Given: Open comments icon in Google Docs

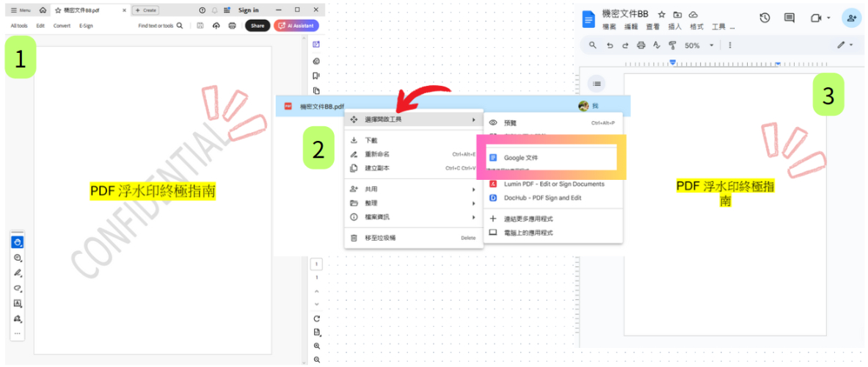Looking at the screenshot, I should 789,18.
